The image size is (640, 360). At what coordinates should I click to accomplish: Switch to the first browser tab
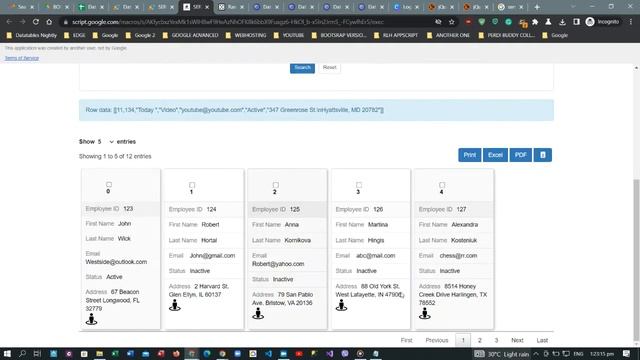21,7
